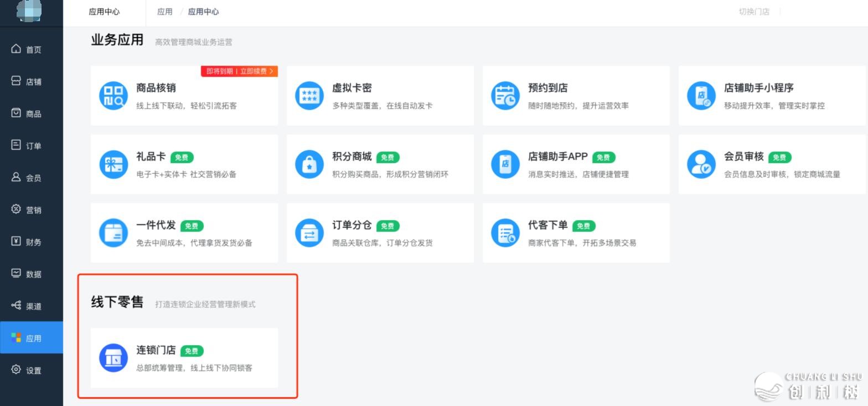Click the 营销 icon in sidebar
Screen dimensions: 868x406
[16, 209]
